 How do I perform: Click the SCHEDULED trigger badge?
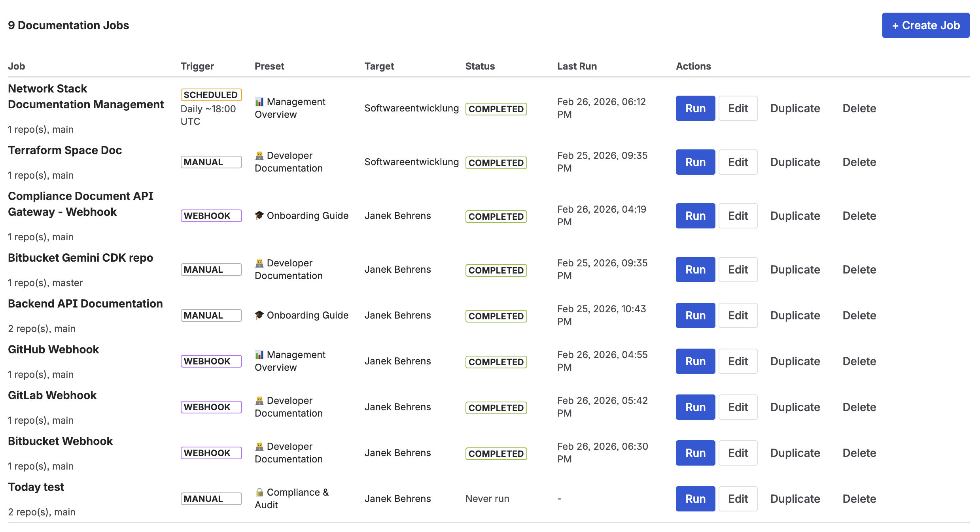pyautogui.click(x=211, y=94)
